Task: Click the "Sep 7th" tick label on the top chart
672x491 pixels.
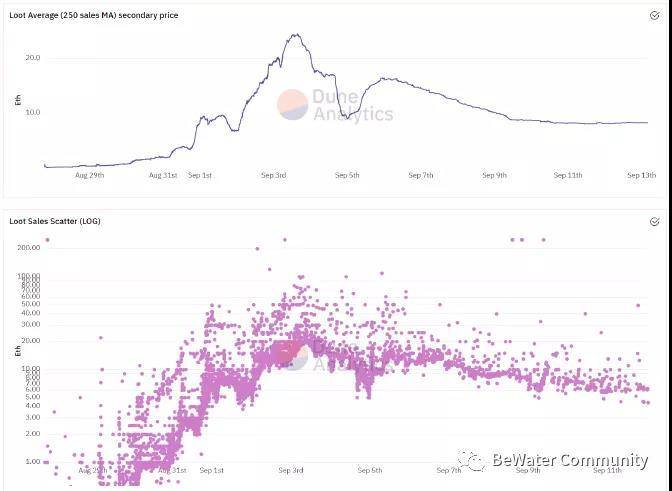Action: (421, 176)
